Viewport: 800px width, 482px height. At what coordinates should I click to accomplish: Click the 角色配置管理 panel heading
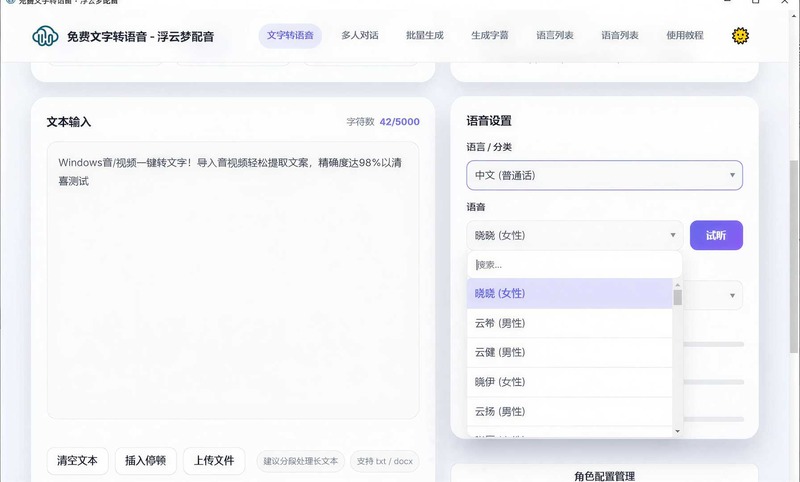point(605,476)
